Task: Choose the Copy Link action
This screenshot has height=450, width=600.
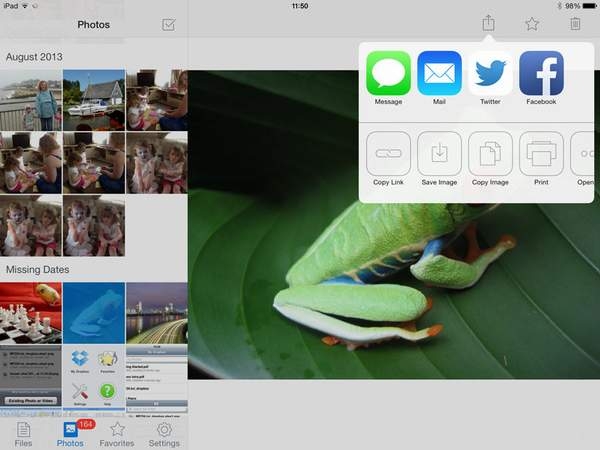Action: [388, 153]
